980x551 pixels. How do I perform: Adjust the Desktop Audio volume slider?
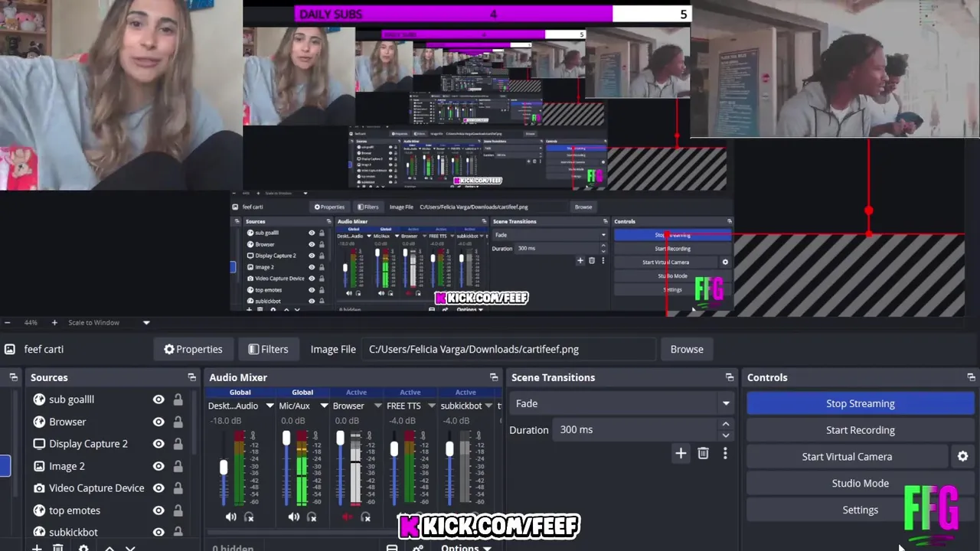tap(224, 467)
